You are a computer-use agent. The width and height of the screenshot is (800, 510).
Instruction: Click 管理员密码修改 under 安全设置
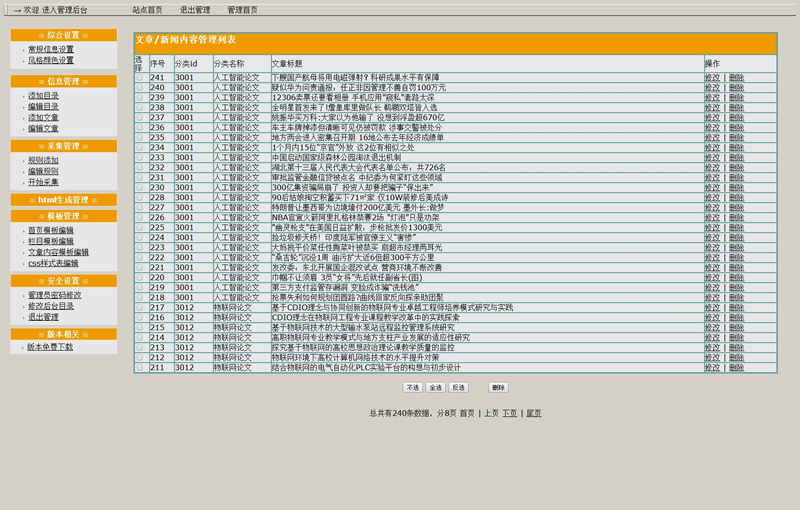[55, 295]
